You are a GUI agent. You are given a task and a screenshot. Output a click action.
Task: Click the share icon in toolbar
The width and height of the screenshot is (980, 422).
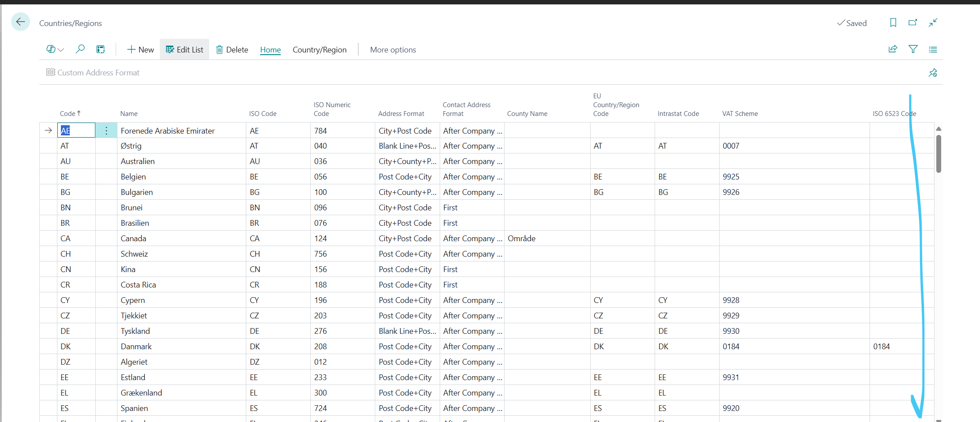[x=893, y=49]
